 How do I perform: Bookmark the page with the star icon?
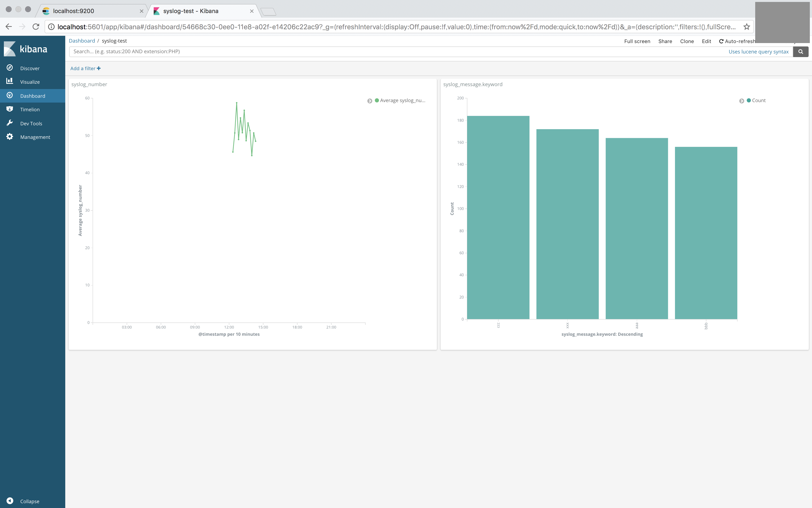pyautogui.click(x=747, y=27)
